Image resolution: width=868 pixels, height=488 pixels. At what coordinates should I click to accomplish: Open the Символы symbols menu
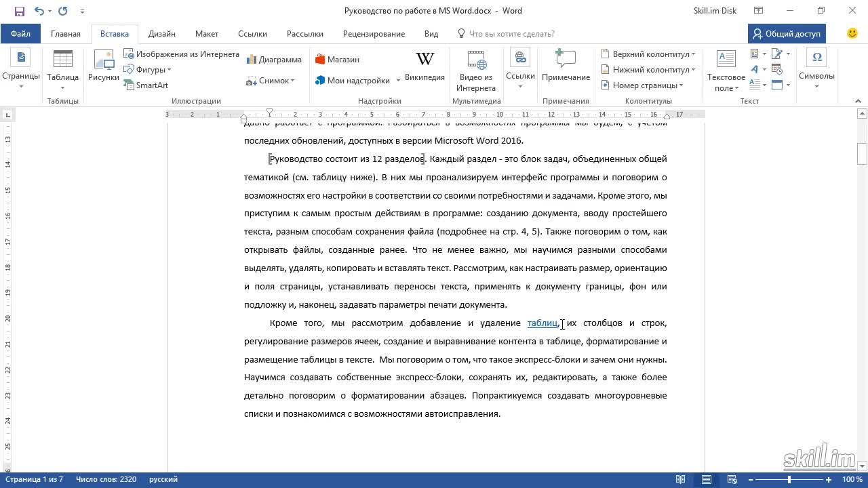click(816, 70)
